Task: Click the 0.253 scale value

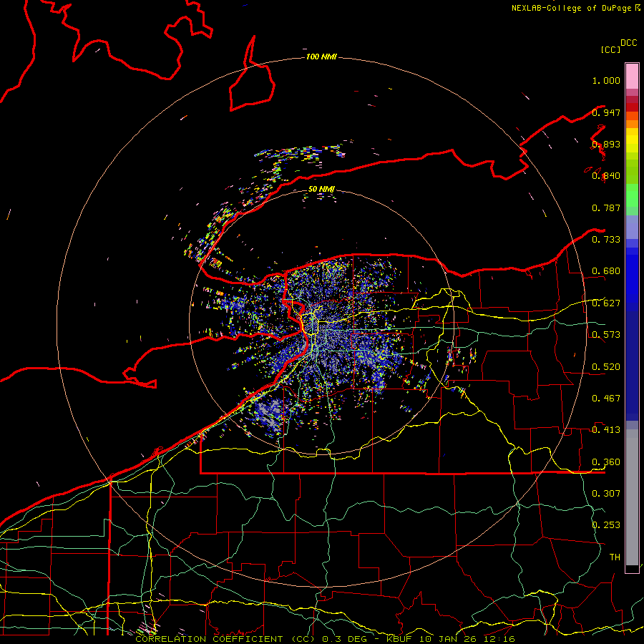Action: [x=606, y=525]
